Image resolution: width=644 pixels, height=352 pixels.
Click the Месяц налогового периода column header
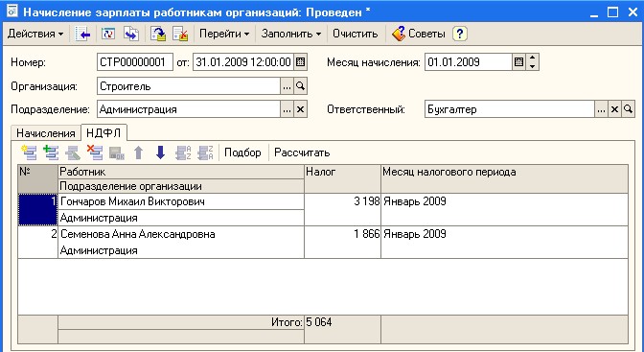(x=505, y=179)
